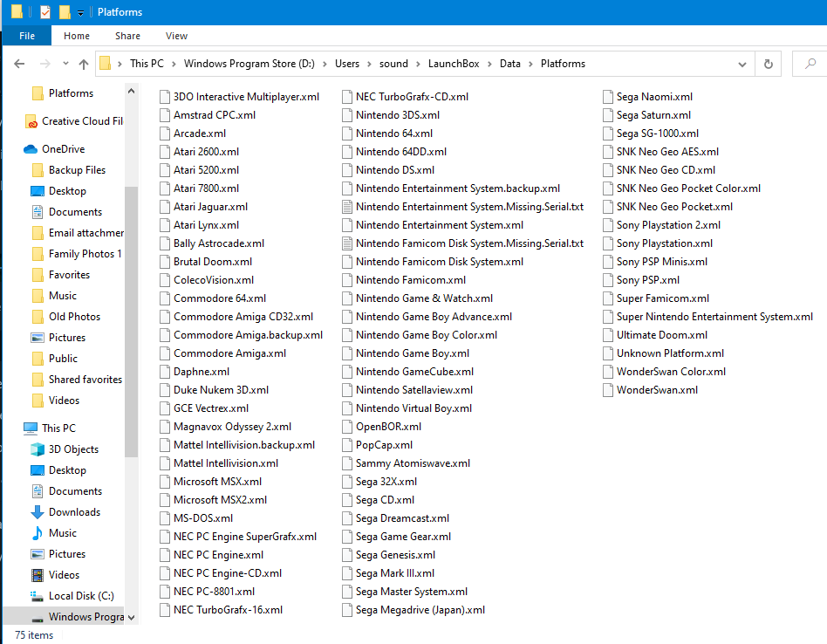Image resolution: width=827 pixels, height=644 pixels.
Task: Select the Brutal Doom.xml file icon
Action: tap(165, 262)
